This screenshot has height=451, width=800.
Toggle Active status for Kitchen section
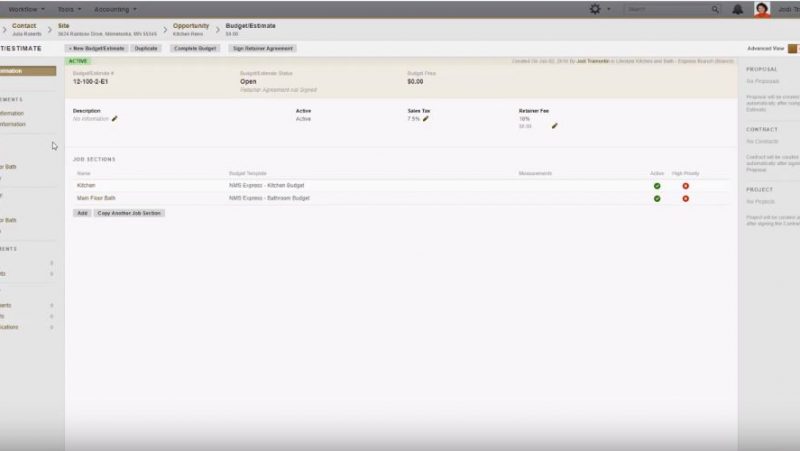(657, 186)
